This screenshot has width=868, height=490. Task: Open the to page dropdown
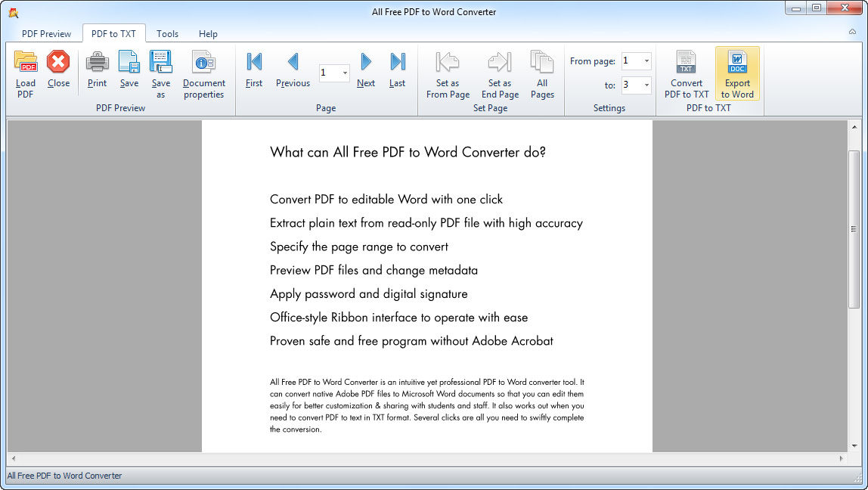click(x=646, y=85)
